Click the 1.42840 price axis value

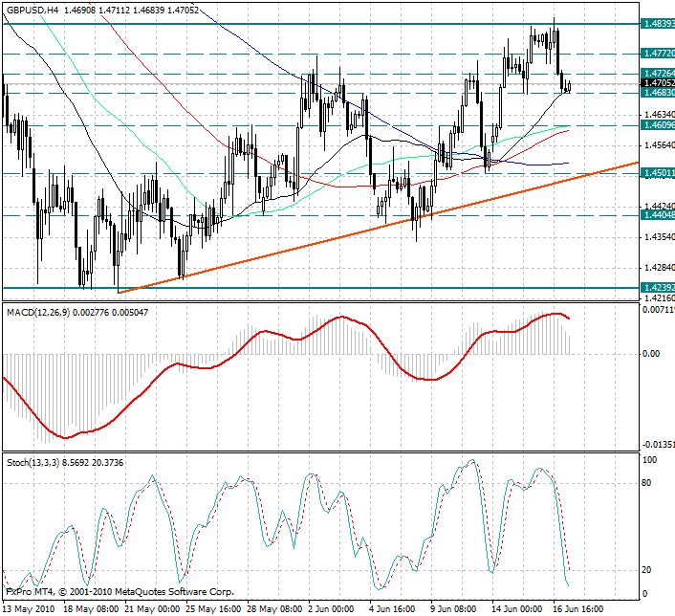pos(659,268)
